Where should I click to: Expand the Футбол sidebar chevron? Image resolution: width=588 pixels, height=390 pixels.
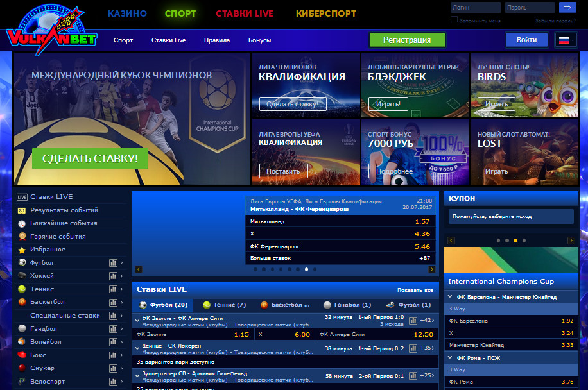[121, 263]
